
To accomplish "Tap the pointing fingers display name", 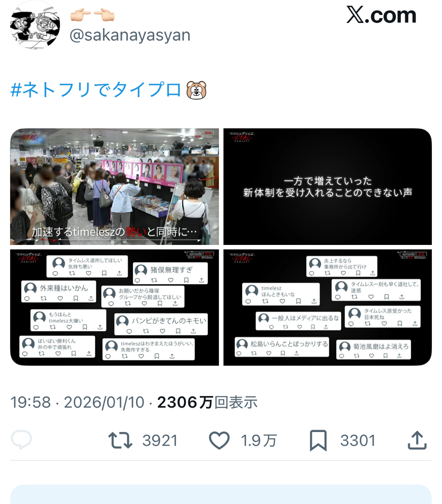I will click(92, 15).
